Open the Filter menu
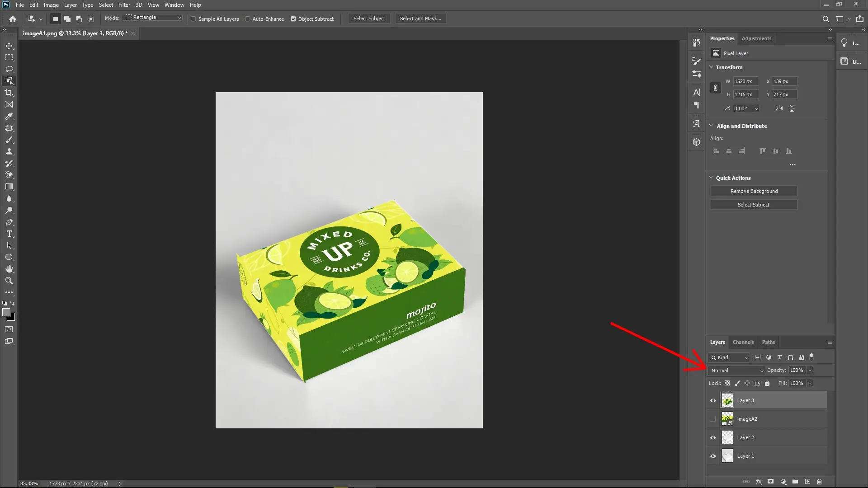The image size is (868, 488). click(124, 5)
